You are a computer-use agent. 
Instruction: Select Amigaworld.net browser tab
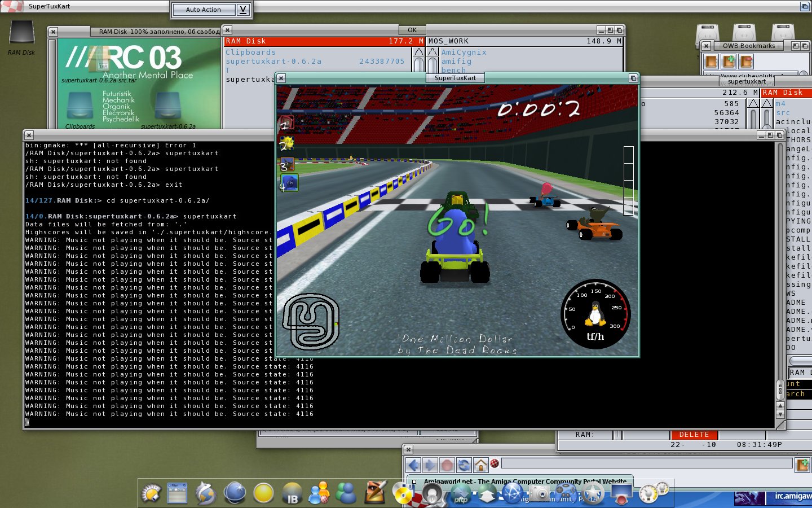tap(520, 481)
